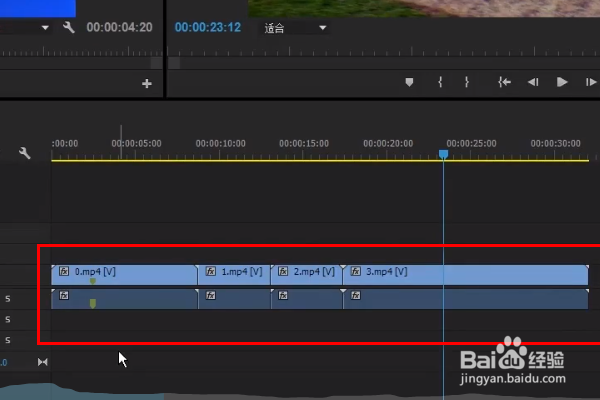Image resolution: width=600 pixels, height=400 pixels.
Task: Select the 2.mp4 [V] video clip
Action: coord(307,275)
